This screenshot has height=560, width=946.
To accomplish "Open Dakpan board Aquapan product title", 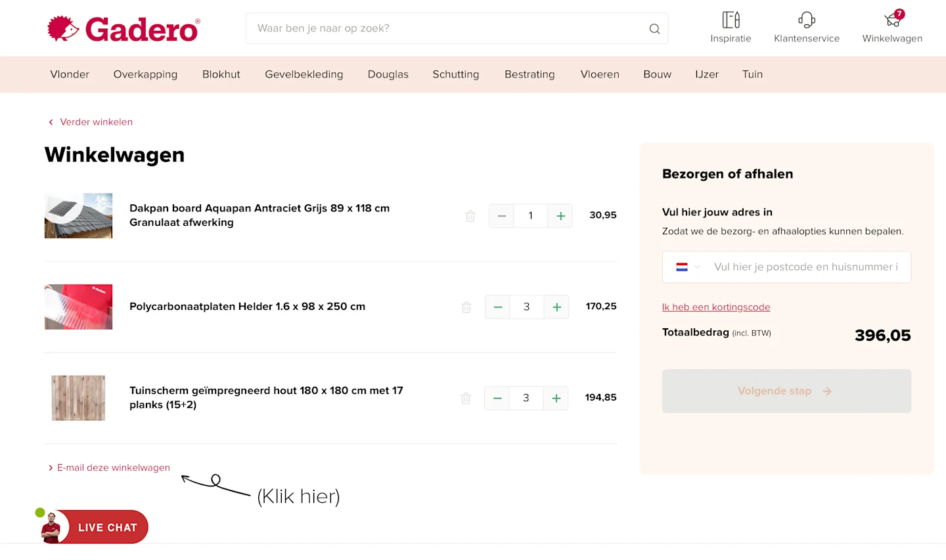I will tap(259, 215).
